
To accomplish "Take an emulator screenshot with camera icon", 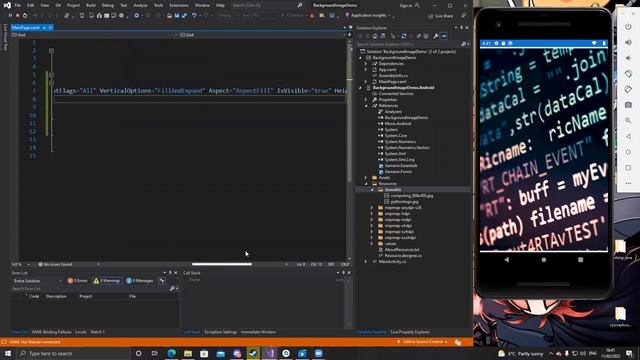I will [x=628, y=105].
